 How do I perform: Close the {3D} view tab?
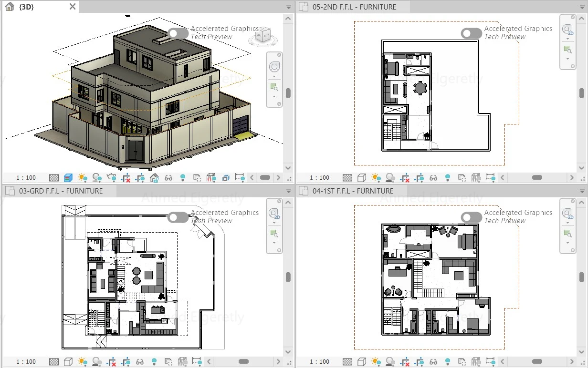(73, 7)
